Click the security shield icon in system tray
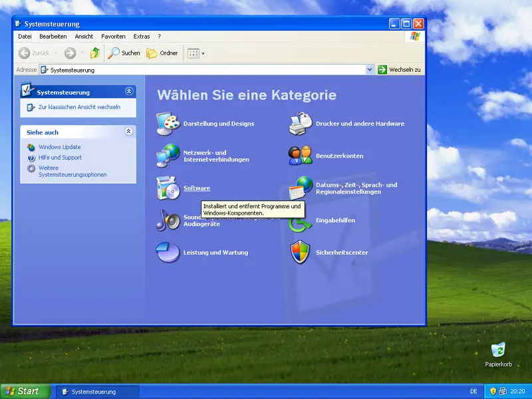The height and width of the screenshot is (399, 532). [x=493, y=391]
